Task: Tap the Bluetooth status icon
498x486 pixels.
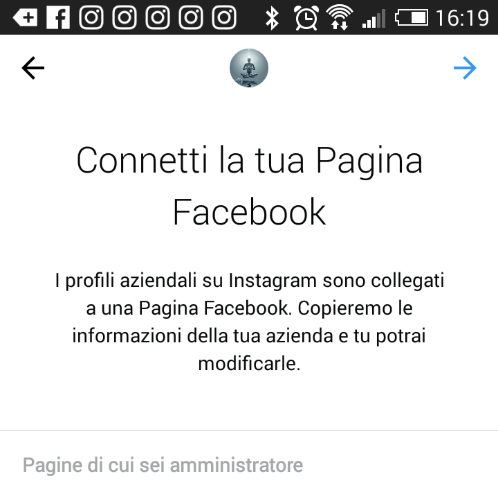Action: pyautogui.click(x=272, y=18)
